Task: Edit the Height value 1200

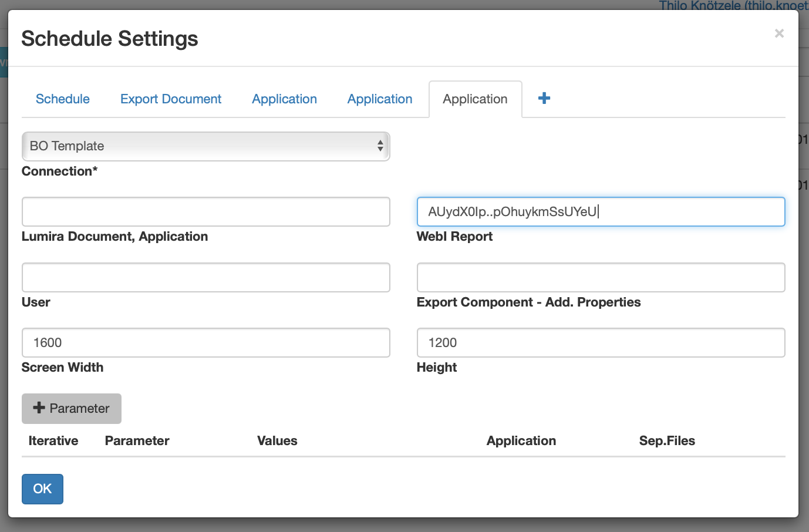Action: 601,343
